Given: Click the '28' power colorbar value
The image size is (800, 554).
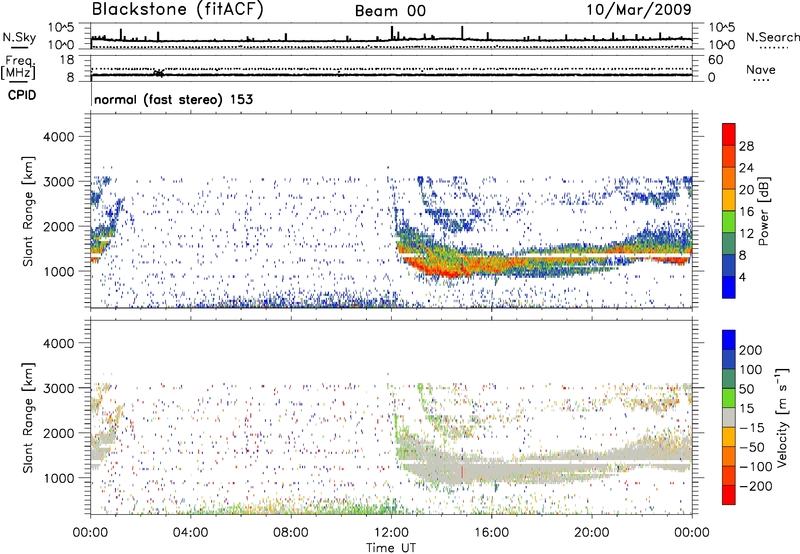Looking at the screenshot, I should [x=746, y=146].
